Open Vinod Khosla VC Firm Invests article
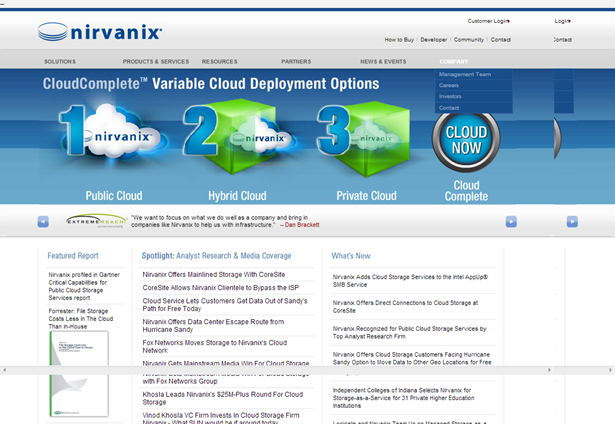This screenshot has height=424, width=615. pyautogui.click(x=221, y=418)
